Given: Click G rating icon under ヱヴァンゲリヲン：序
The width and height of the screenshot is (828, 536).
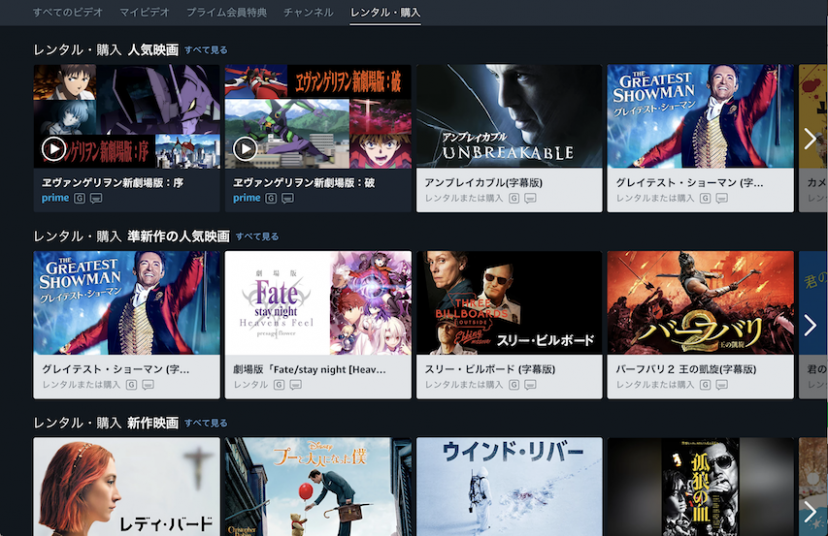Looking at the screenshot, I should [x=80, y=199].
